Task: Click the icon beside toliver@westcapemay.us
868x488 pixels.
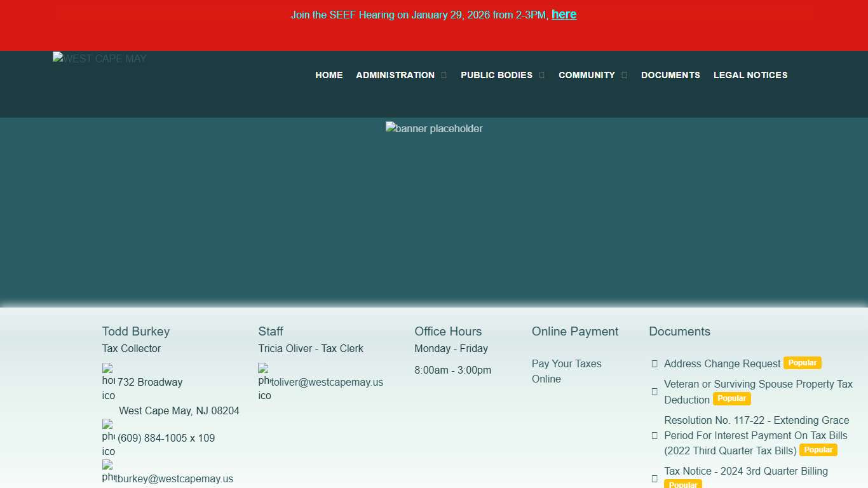Action: 264,382
